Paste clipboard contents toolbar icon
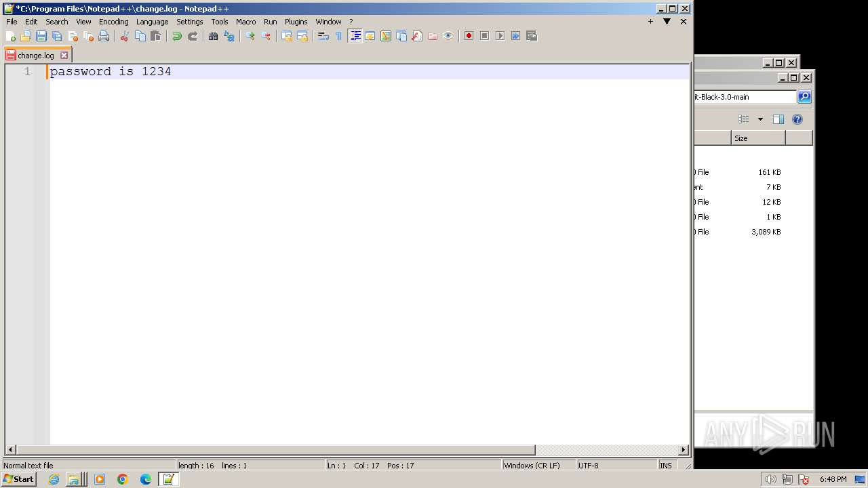The width and height of the screenshot is (868, 488). pos(156,36)
